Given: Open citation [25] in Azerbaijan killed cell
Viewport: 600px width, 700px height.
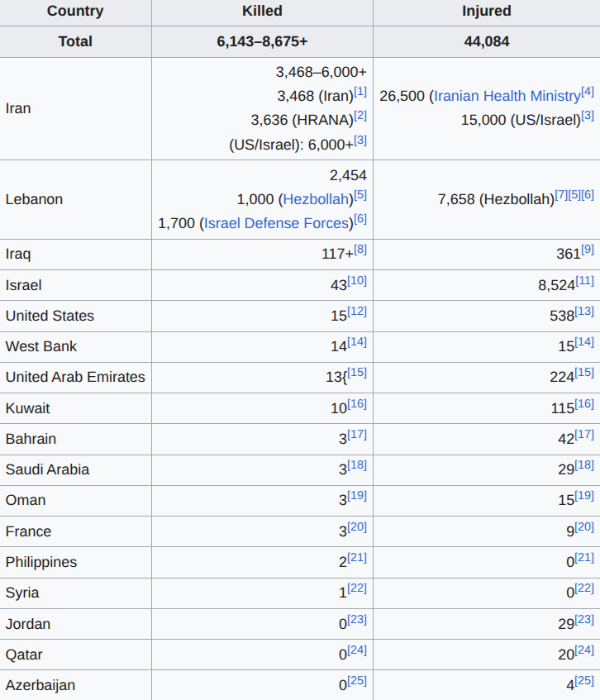Looking at the screenshot, I should pos(357,681).
